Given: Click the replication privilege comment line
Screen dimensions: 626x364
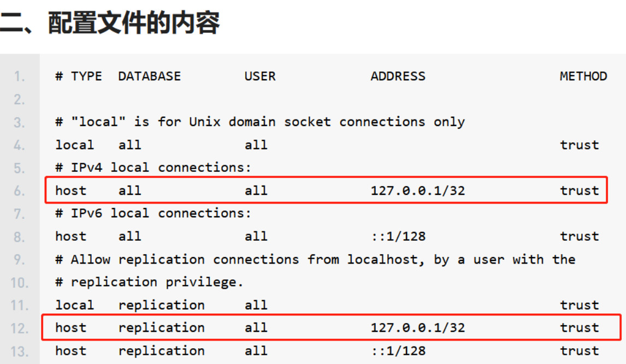Looking at the screenshot, I should [x=149, y=282].
